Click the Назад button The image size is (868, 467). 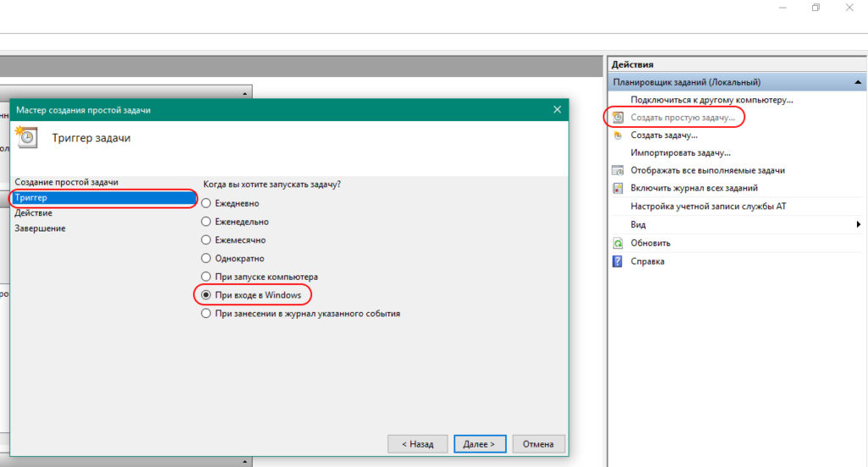coord(417,444)
